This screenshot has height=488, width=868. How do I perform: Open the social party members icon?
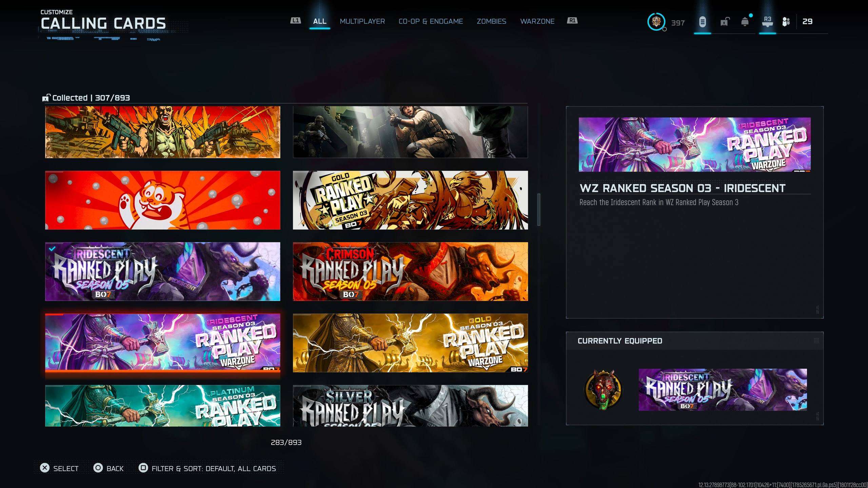[x=786, y=22]
